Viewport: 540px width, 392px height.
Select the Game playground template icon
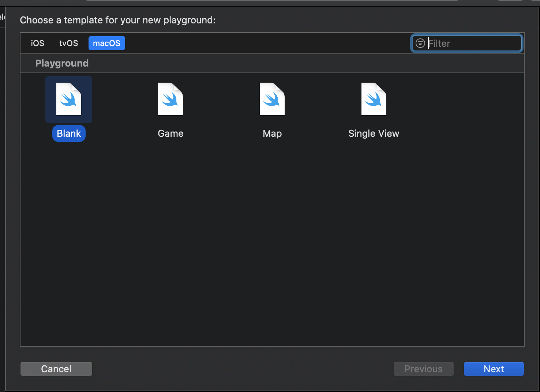click(170, 99)
